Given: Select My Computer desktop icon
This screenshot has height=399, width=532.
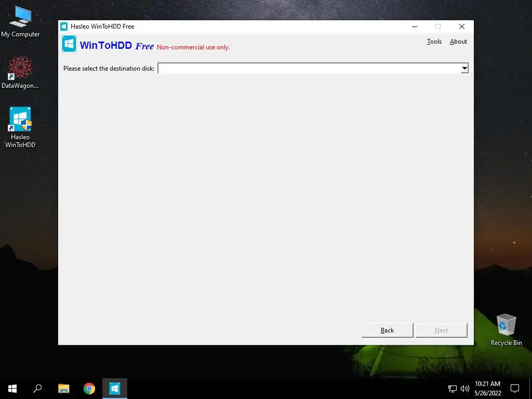Looking at the screenshot, I should coord(20,21).
